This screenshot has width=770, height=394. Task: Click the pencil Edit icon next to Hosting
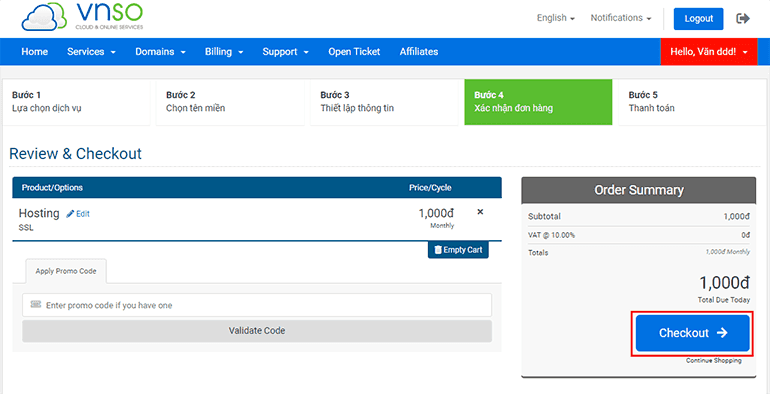coord(78,214)
